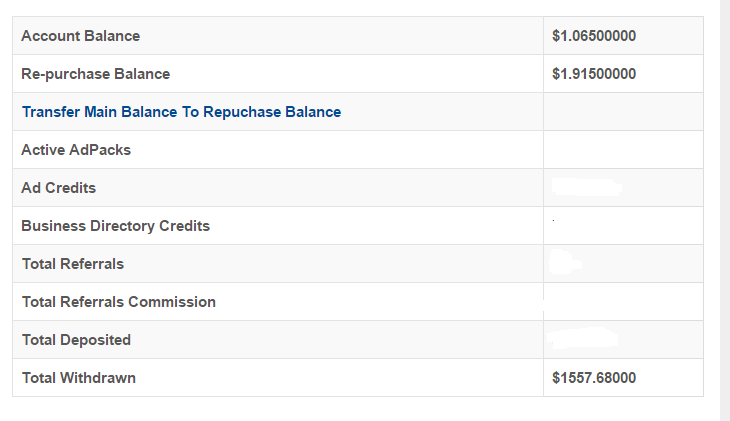This screenshot has height=421, width=730.
Task: Select the Total Deposited label
Action: (76, 340)
